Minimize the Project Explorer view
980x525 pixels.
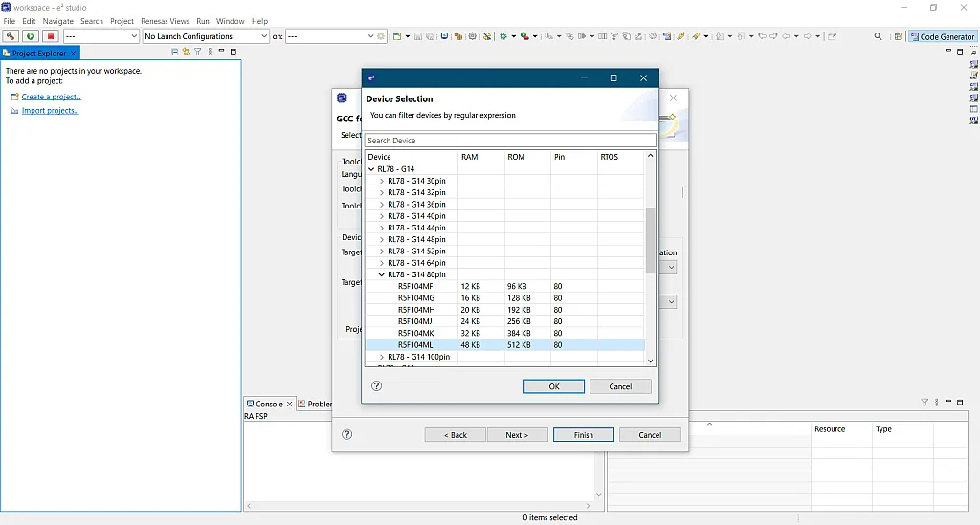click(x=221, y=52)
